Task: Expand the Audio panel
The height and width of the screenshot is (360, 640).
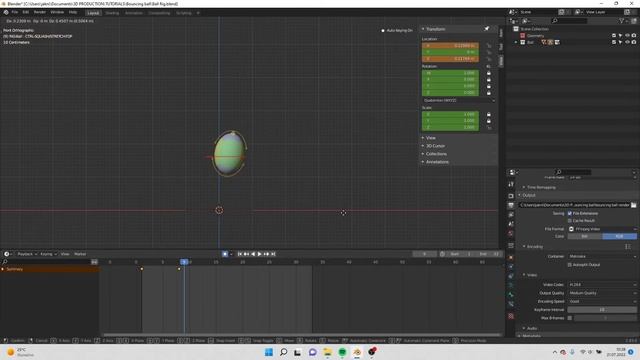Action: point(531,328)
